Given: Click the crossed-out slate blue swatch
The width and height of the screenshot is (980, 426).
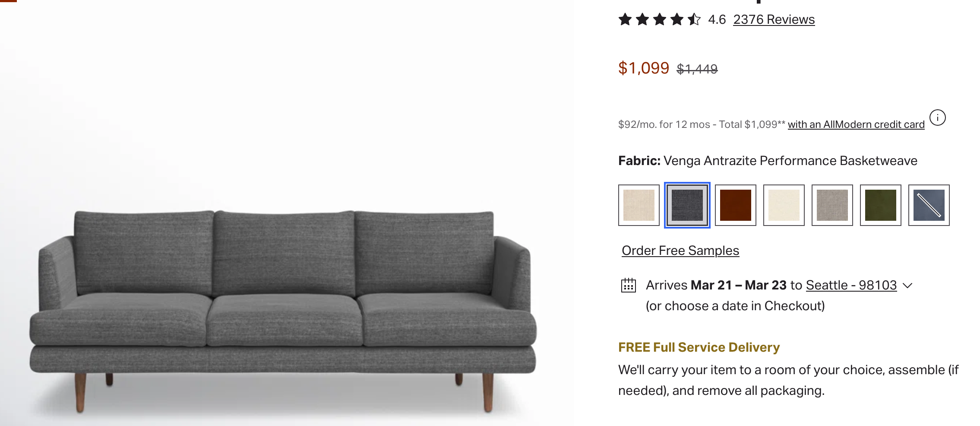Looking at the screenshot, I should click(x=929, y=205).
